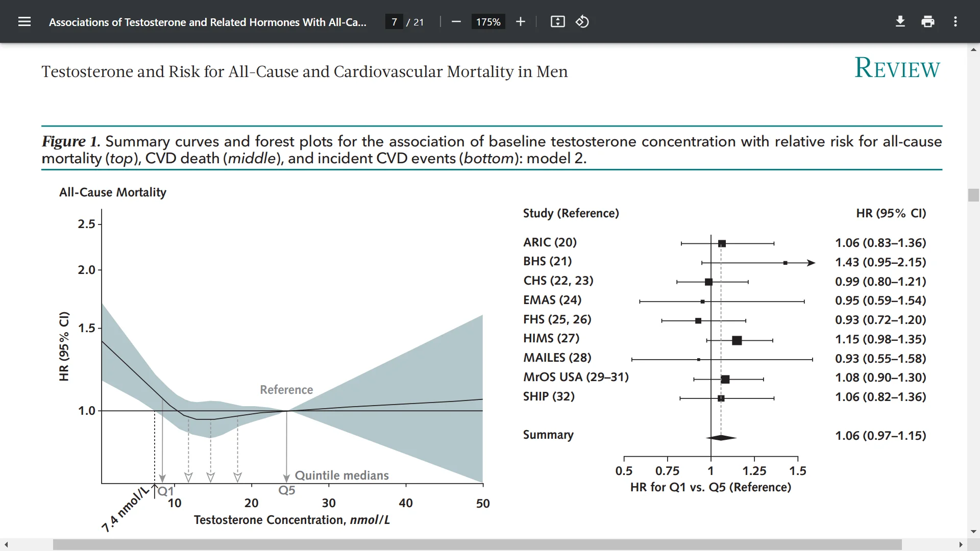The height and width of the screenshot is (551, 980).
Task: Click the horizontal scrollbar right arrow
Action: click(x=961, y=545)
